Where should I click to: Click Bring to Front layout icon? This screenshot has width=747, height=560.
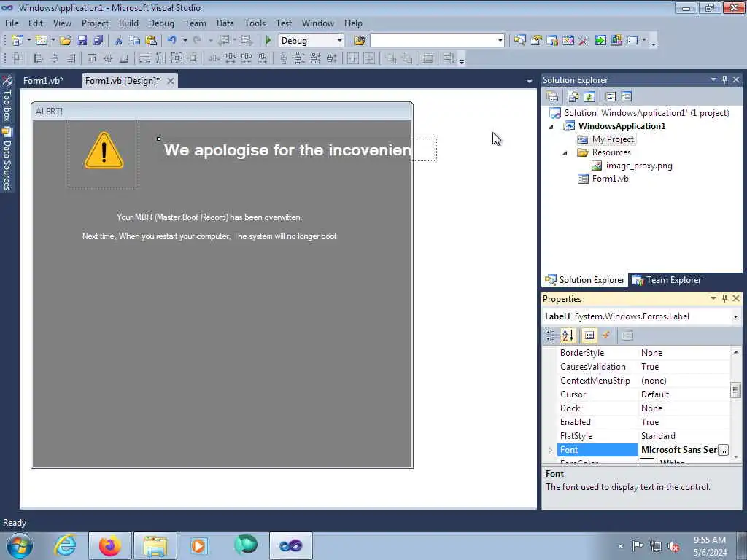391,58
